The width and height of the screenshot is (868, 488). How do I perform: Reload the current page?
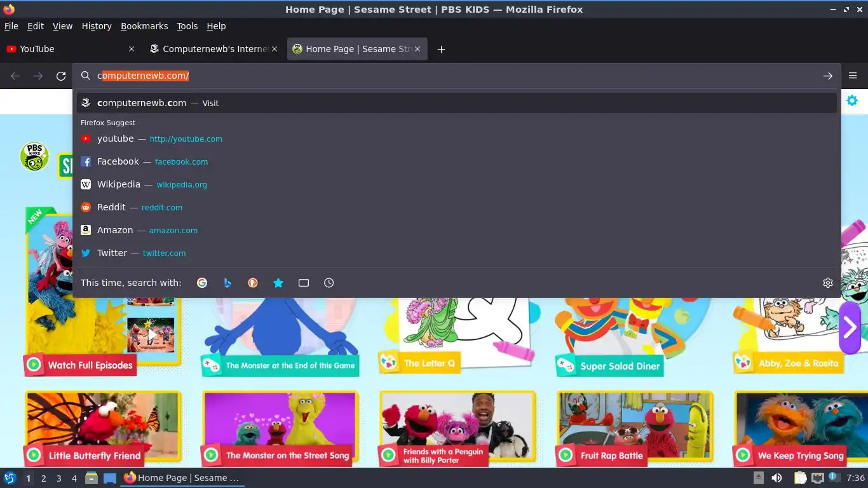pyautogui.click(x=61, y=76)
